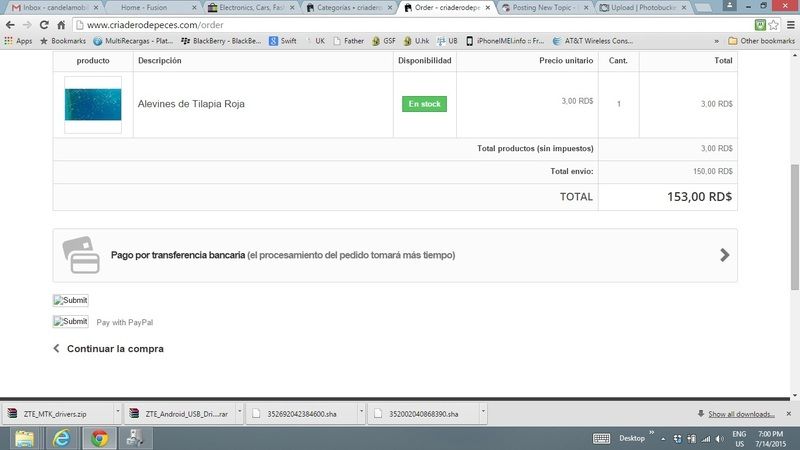Open File Explorer from the taskbar
The image size is (800, 450).
pos(24,438)
